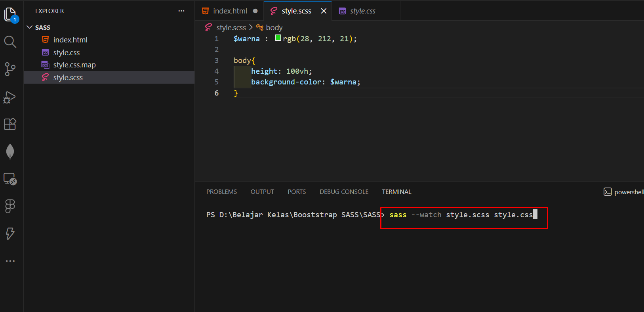Click the --watch flag in the terminal

[x=426, y=215]
